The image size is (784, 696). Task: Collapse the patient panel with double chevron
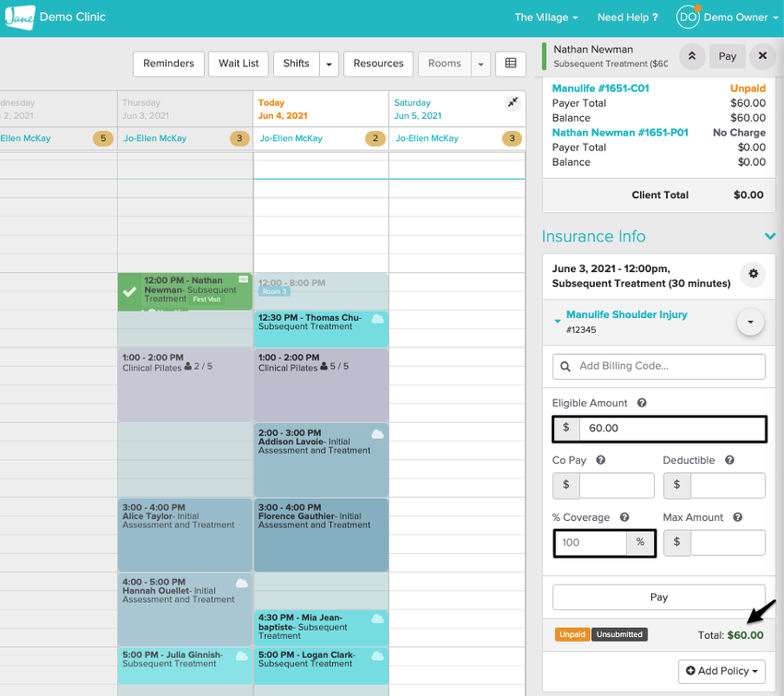(691, 56)
